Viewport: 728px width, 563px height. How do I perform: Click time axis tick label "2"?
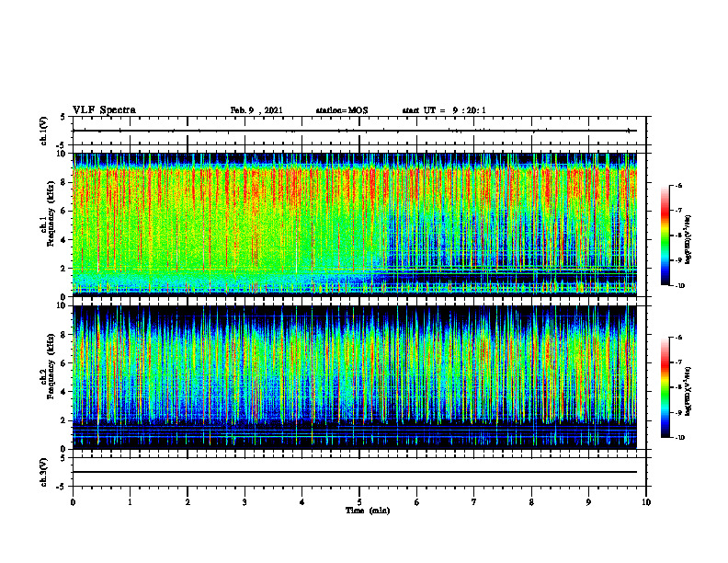[188, 502]
